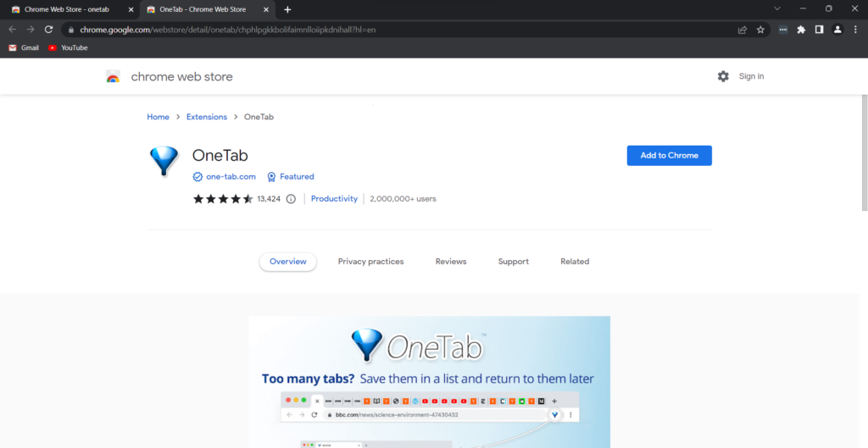Switch to the Privacy practices tab
Screen dimensions: 868x448
[x=371, y=262]
